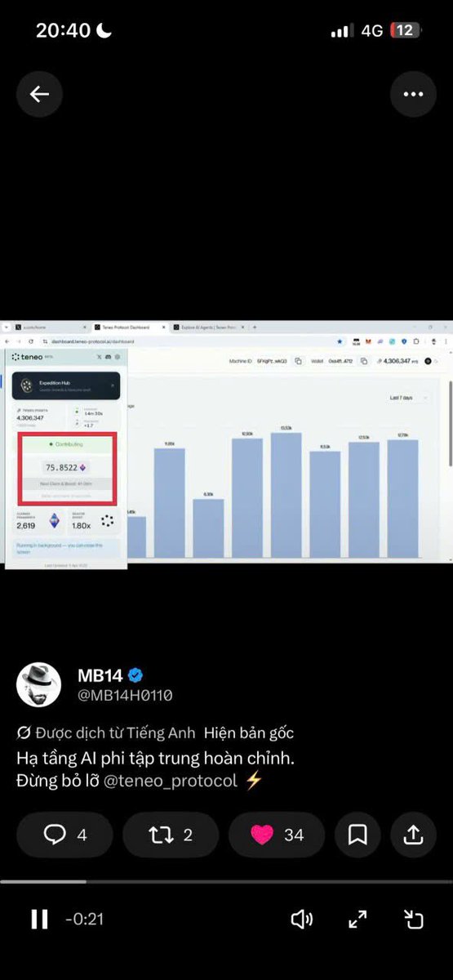Tap the Teneo dashboard video frame

point(226,444)
